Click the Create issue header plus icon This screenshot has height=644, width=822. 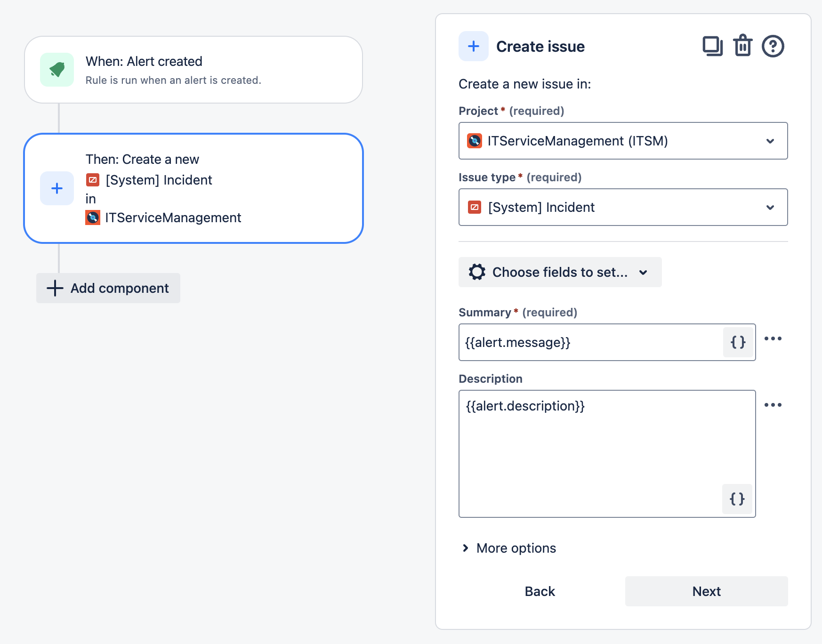473,46
